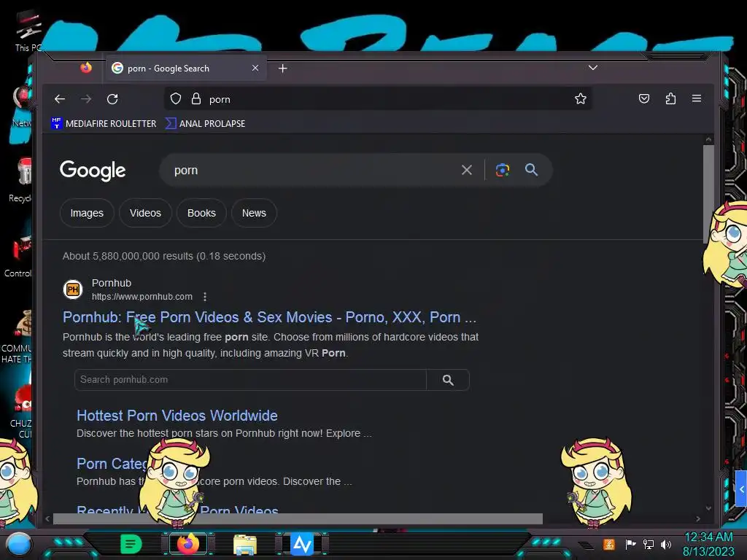This screenshot has width=747, height=560.
Task: Click the volume speaker tray icon
Action: 666,544
